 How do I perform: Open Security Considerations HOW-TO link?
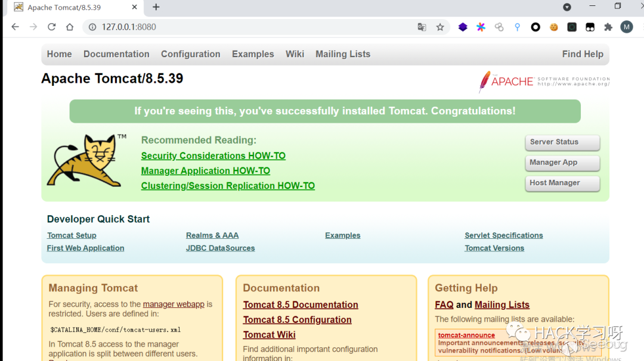(213, 156)
